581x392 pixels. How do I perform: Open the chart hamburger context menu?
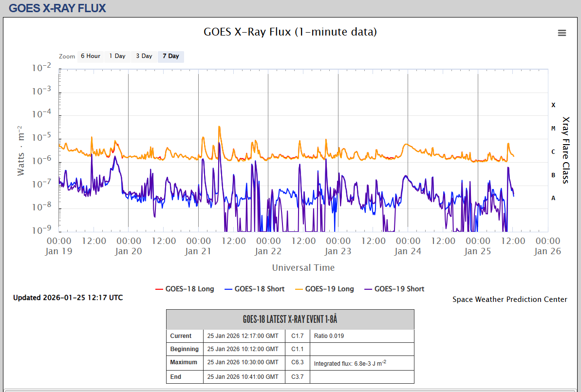pos(562,33)
